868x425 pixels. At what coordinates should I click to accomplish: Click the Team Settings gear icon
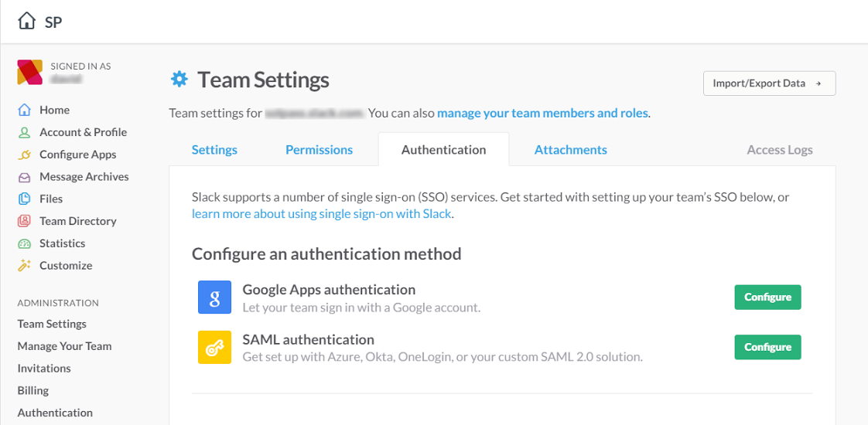tap(179, 80)
